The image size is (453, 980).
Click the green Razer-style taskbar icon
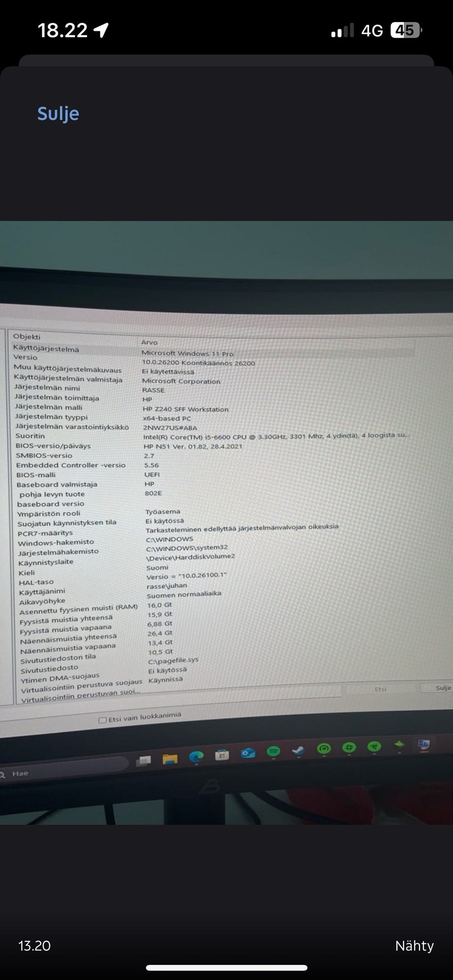pyautogui.click(x=374, y=746)
